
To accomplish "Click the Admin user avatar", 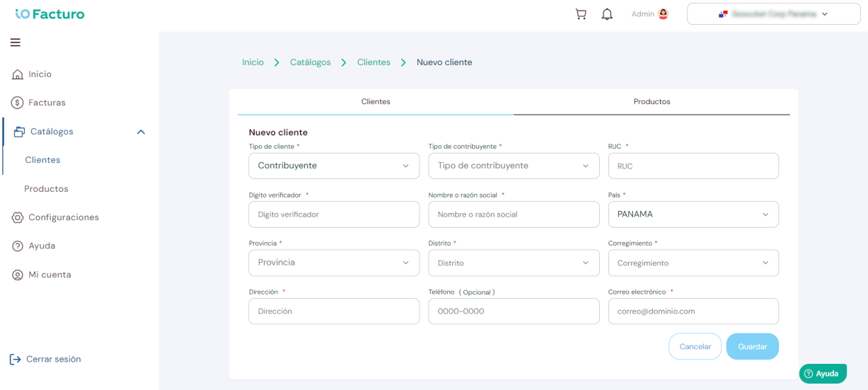I will 663,14.
